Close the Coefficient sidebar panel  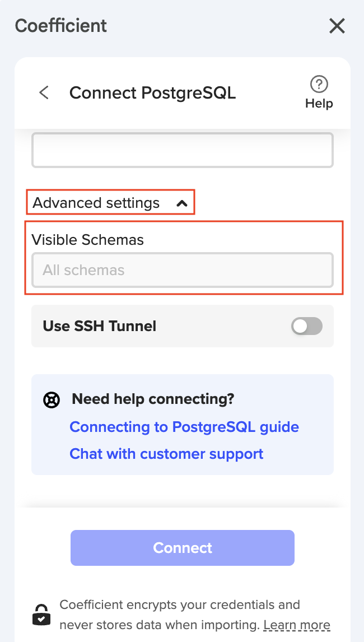click(x=337, y=26)
